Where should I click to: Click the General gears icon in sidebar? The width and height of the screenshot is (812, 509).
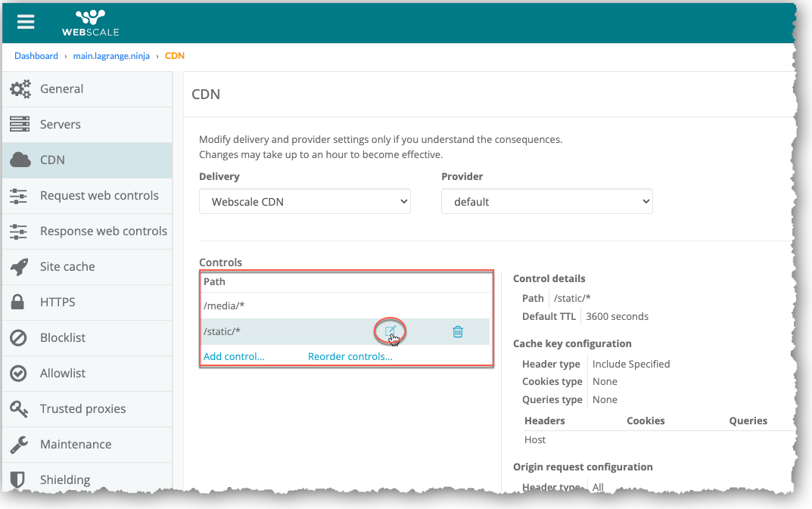20,88
